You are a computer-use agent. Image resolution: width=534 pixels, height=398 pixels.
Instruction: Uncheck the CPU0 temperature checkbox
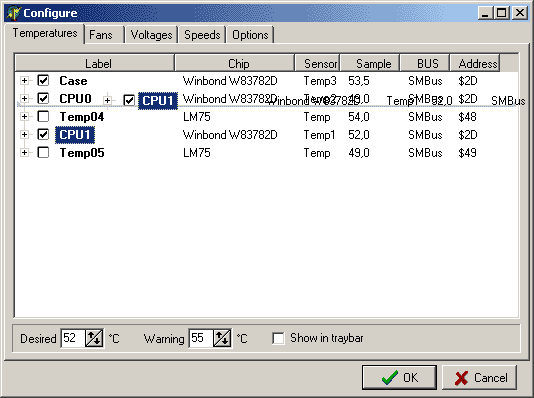[x=43, y=98]
